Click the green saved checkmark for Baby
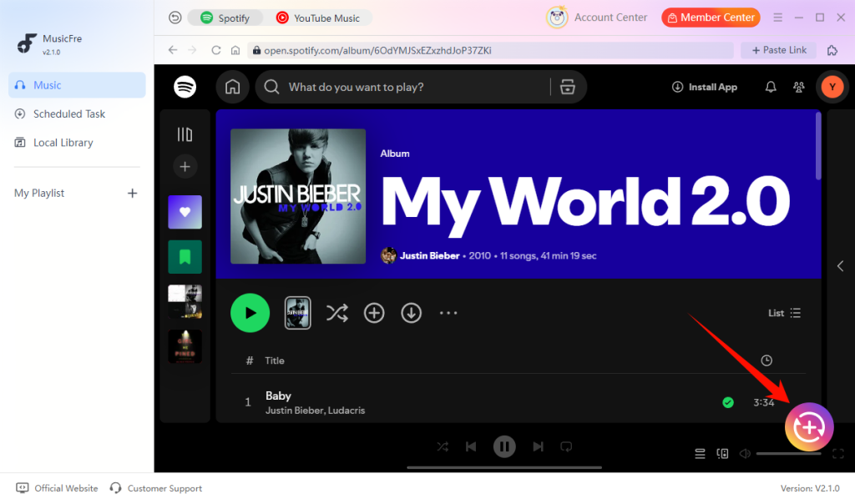Viewport: 855px width, 504px height. [x=728, y=403]
